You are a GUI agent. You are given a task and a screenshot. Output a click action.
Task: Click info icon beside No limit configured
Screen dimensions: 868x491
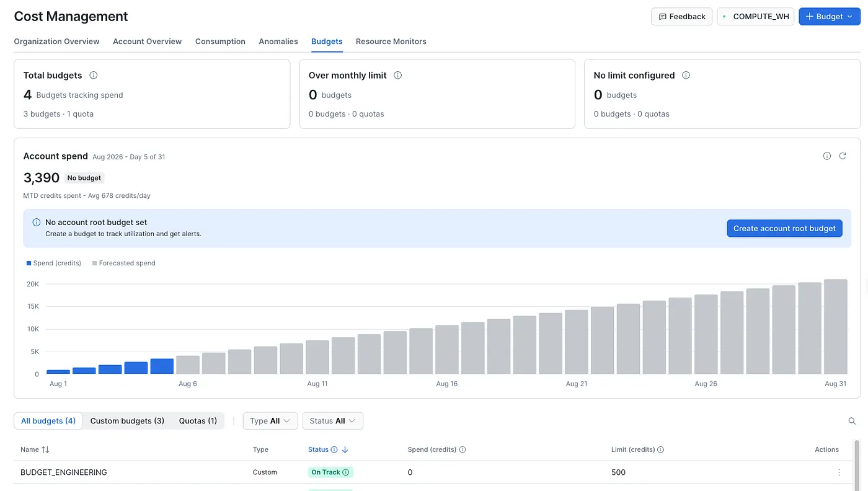pyautogui.click(x=686, y=75)
